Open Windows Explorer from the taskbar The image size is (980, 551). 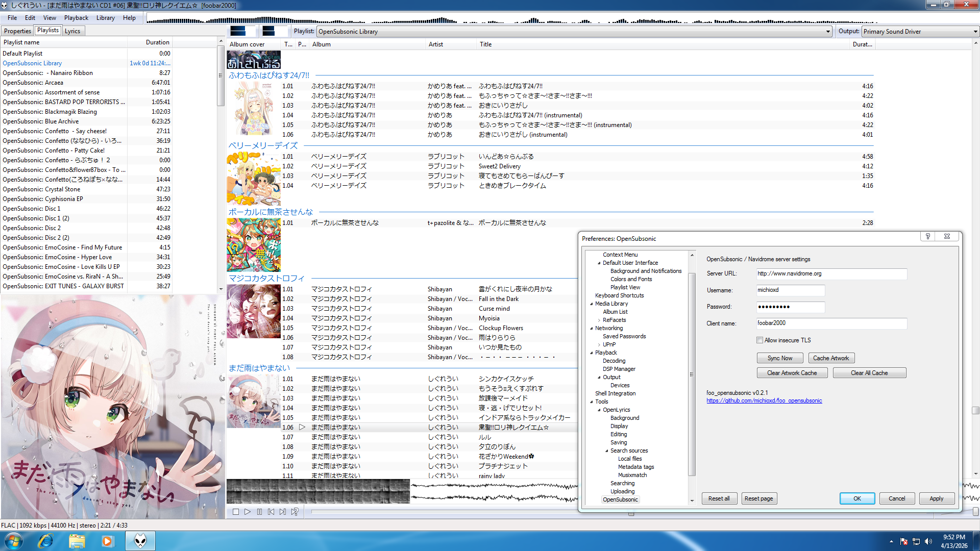(x=77, y=541)
